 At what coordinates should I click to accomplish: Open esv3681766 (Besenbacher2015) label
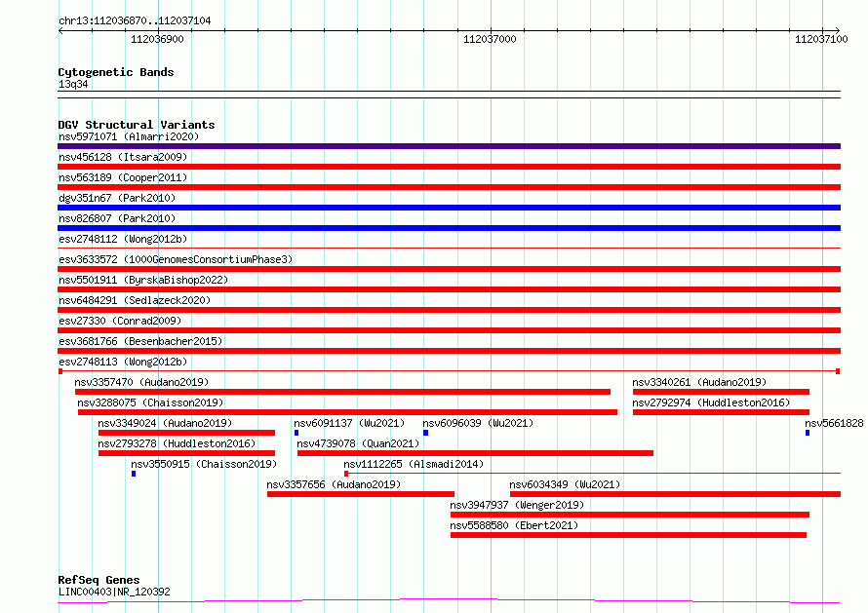[x=140, y=341]
